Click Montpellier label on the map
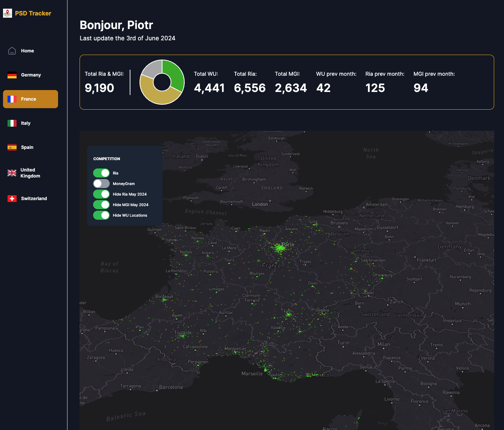The height and width of the screenshot is (430, 504). (x=236, y=349)
